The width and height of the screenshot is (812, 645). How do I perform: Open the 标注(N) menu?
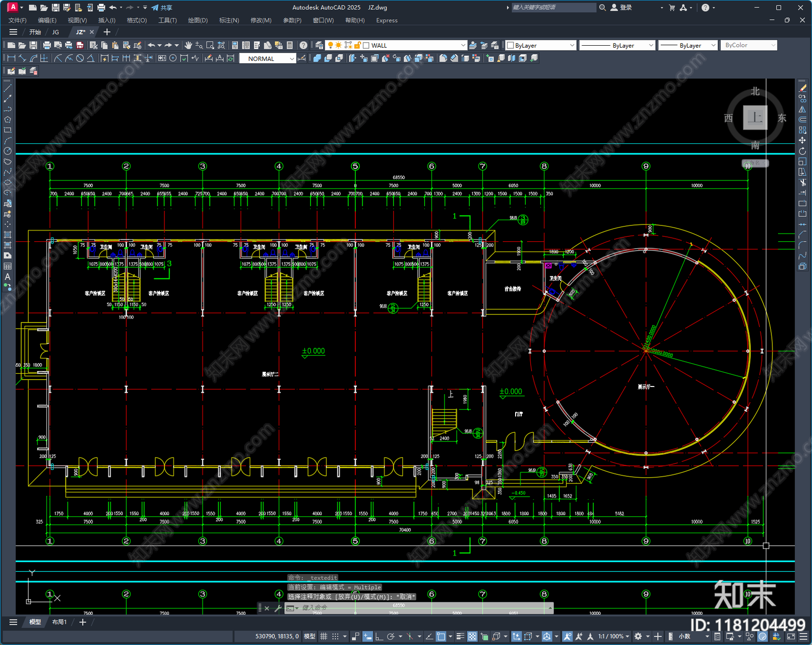(x=229, y=20)
